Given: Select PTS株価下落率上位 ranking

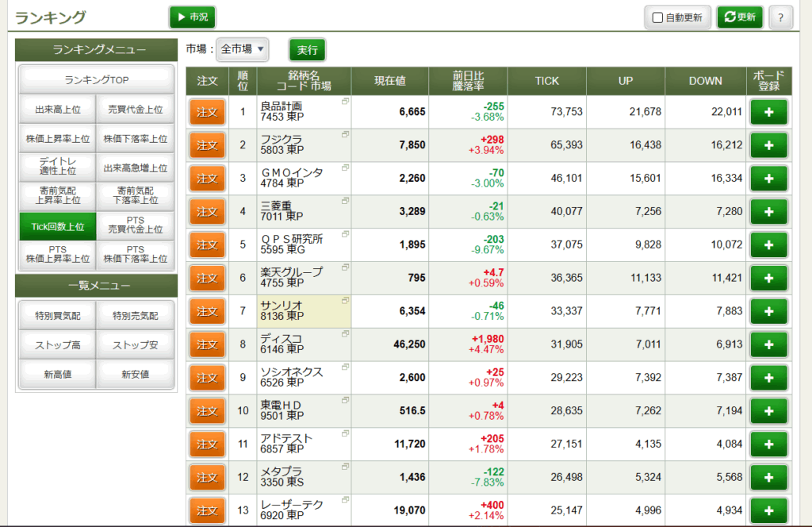Looking at the screenshot, I should 135,255.
